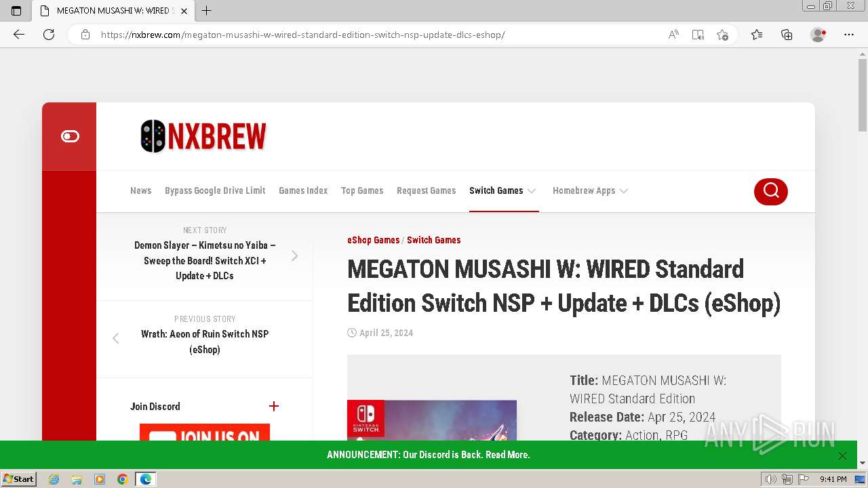868x488 pixels.
Task: Close the MEGATON MUSASHI tab
Action: [x=184, y=11]
